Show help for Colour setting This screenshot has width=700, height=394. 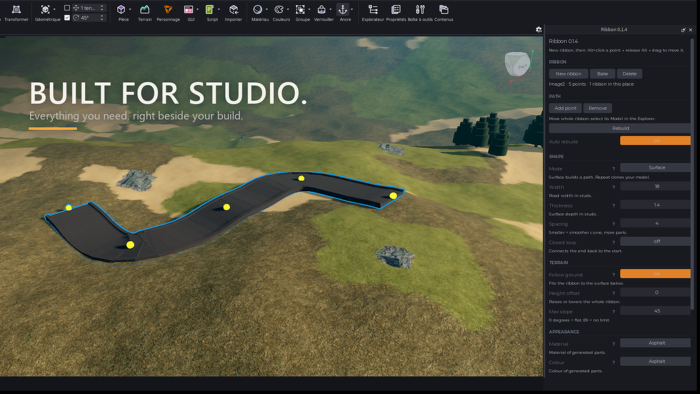coord(613,362)
